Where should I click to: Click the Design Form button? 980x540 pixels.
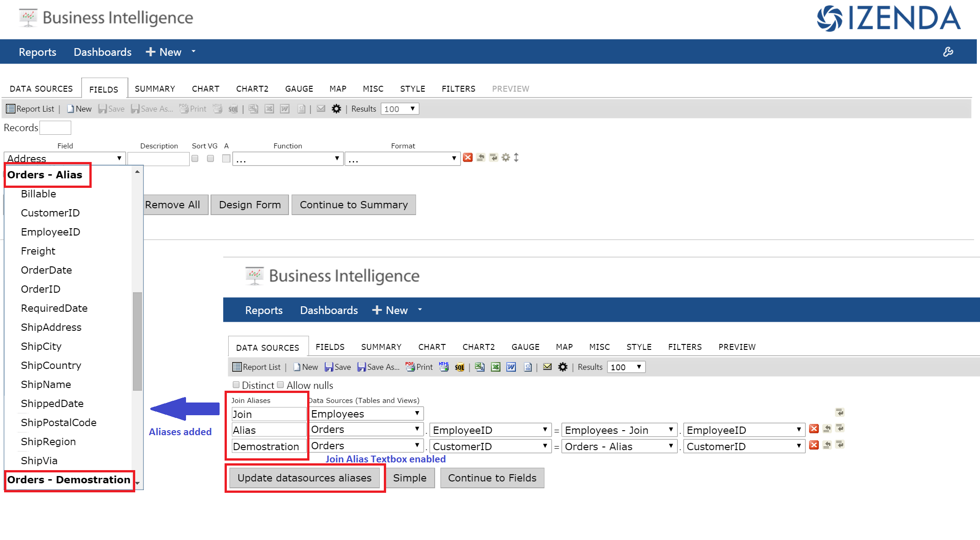pos(250,205)
